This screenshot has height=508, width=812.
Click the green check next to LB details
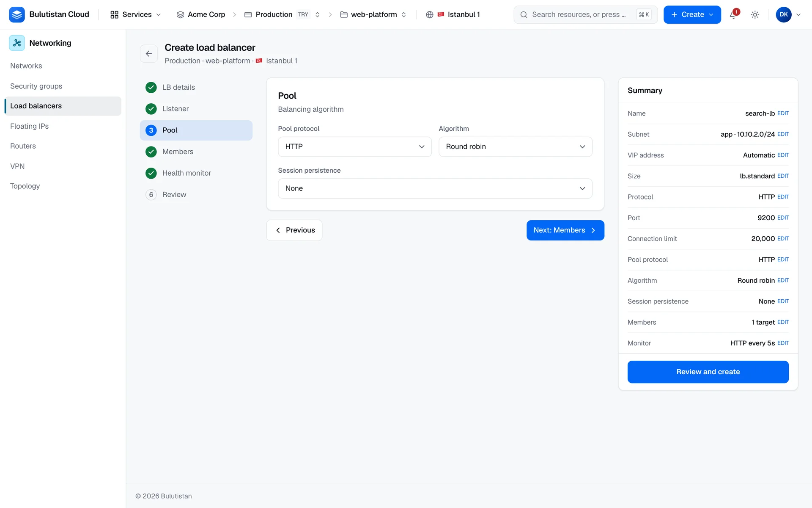(151, 87)
